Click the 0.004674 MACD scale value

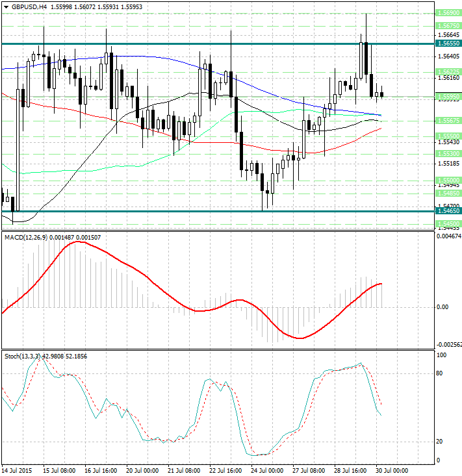tap(448, 236)
